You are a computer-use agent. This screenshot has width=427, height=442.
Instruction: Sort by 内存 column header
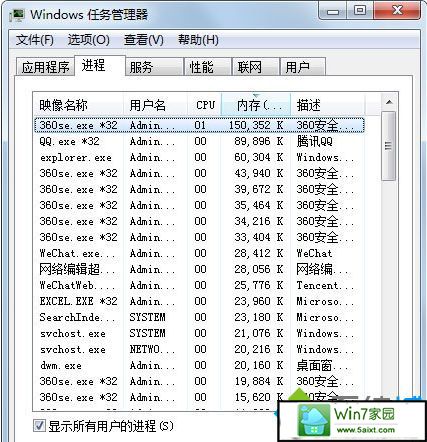click(256, 105)
